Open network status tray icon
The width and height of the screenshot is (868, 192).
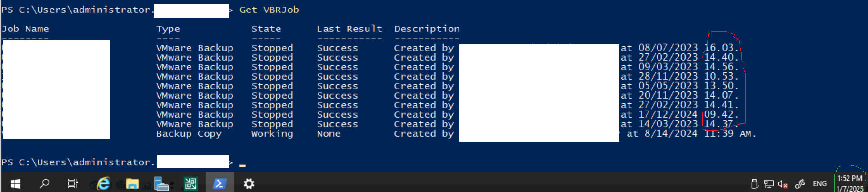[x=768, y=184]
